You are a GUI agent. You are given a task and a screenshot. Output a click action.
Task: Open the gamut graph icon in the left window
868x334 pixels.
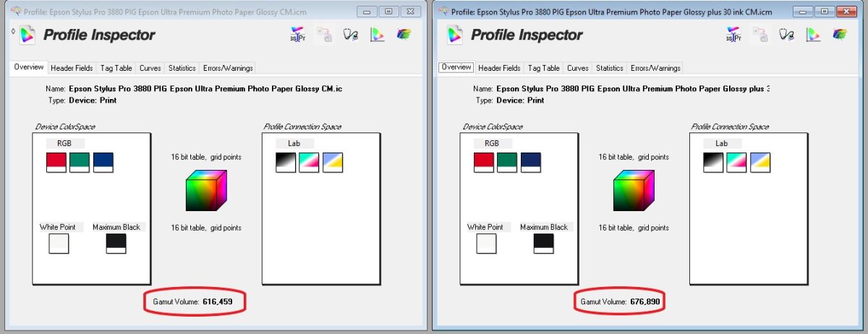click(x=377, y=34)
